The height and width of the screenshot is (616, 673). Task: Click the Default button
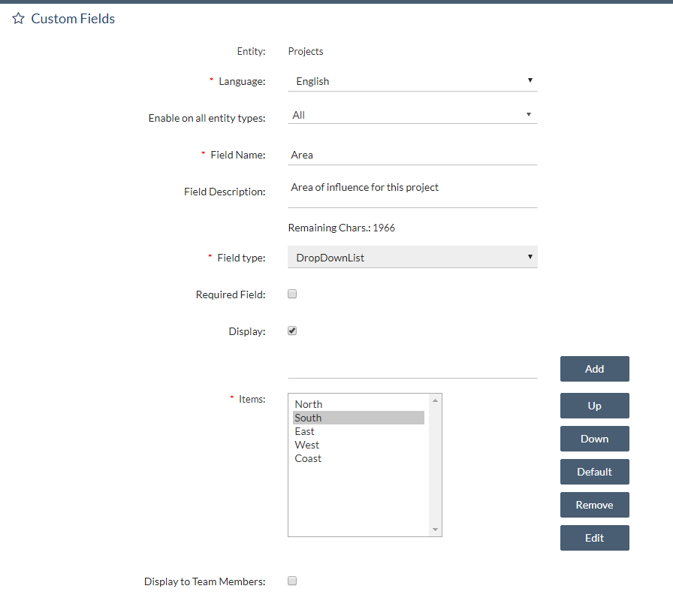coord(594,472)
